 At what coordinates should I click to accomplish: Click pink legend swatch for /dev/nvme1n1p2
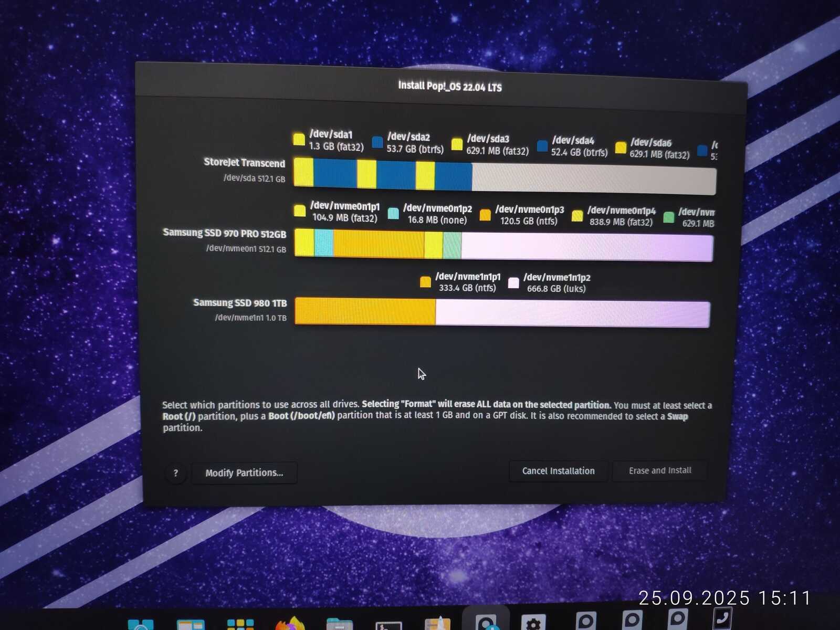point(513,283)
